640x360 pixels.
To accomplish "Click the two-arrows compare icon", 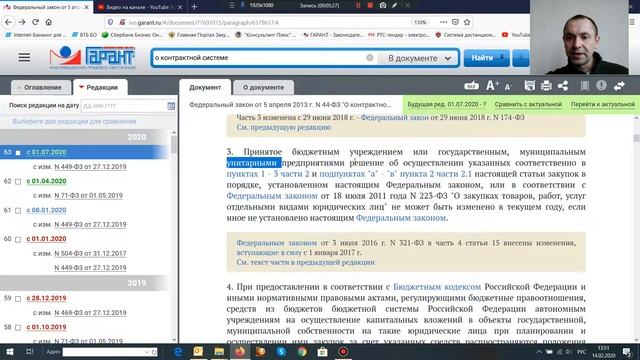I will pyautogui.click(x=619, y=86).
